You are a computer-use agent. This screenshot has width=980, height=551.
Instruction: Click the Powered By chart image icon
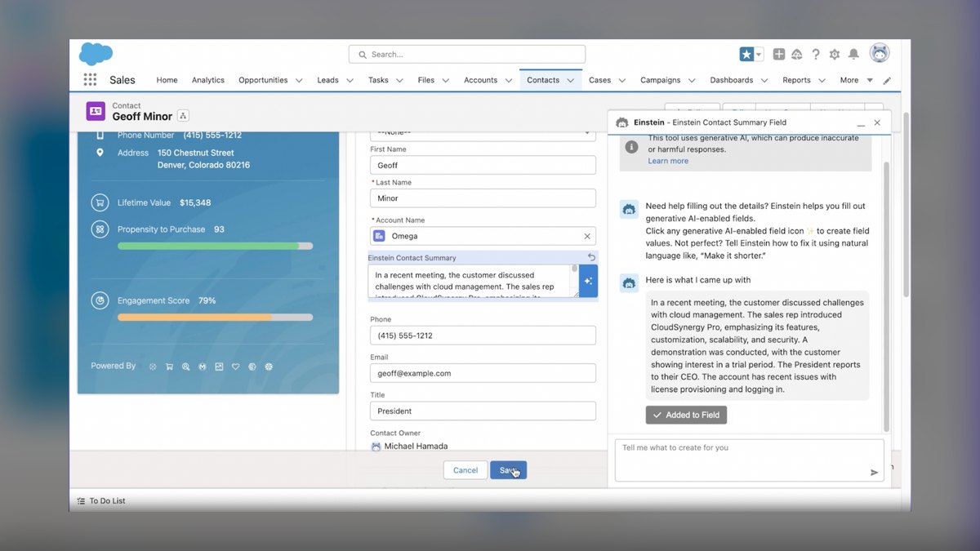(x=219, y=367)
